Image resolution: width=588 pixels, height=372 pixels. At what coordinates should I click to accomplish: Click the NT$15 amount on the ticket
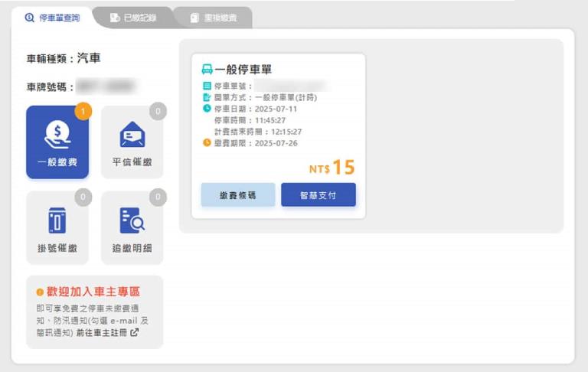click(x=332, y=168)
